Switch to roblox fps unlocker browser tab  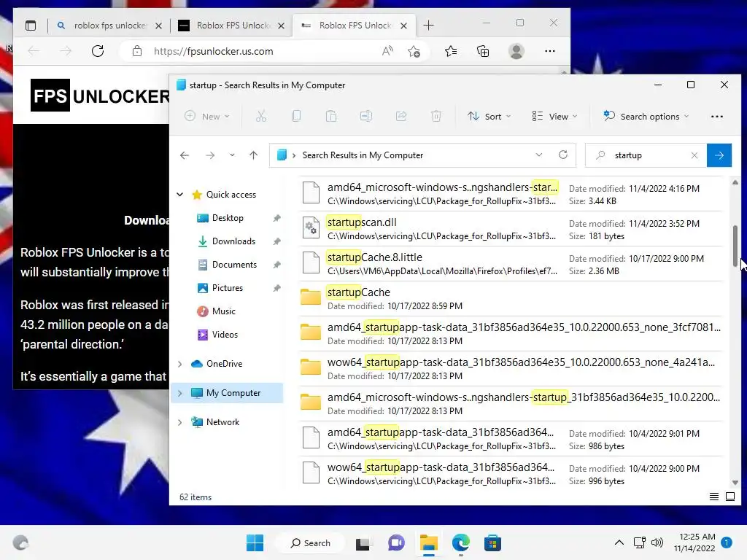(109, 26)
